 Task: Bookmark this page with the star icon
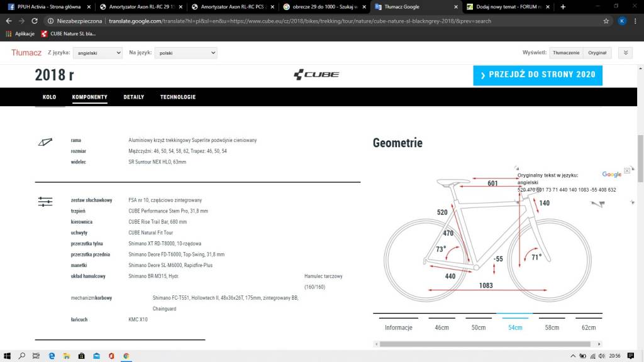pos(606,21)
